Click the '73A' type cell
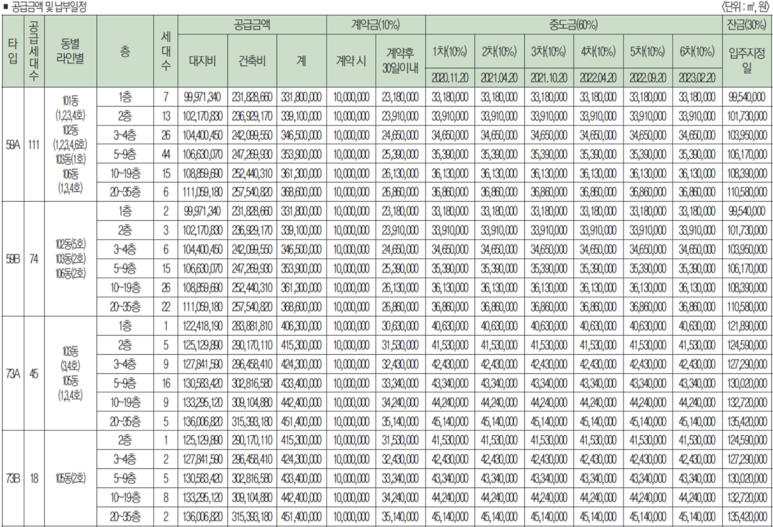This screenshot has height=527, width=773. pyautogui.click(x=12, y=374)
